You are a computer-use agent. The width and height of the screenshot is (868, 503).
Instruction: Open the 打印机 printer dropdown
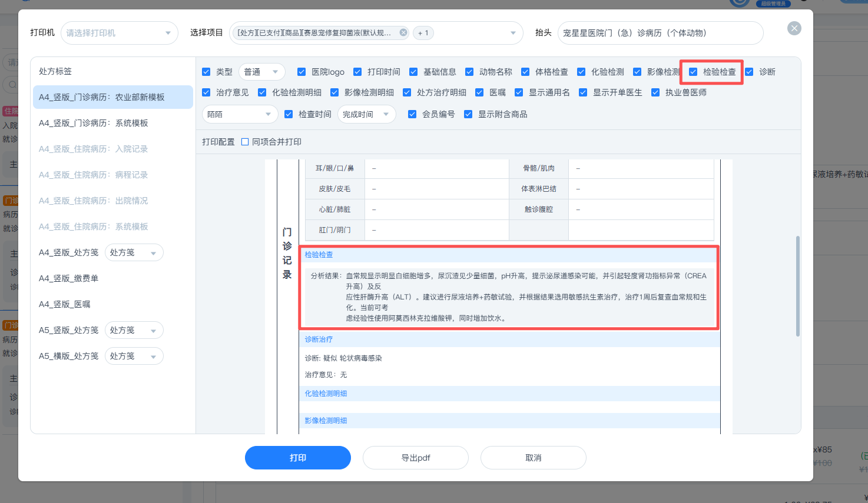click(119, 33)
